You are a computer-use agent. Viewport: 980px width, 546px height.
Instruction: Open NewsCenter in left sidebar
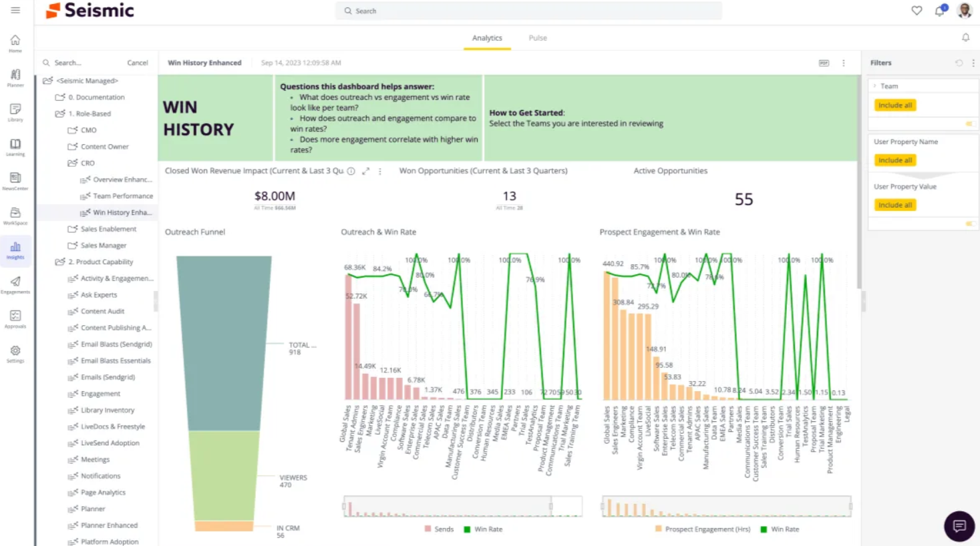(x=15, y=182)
